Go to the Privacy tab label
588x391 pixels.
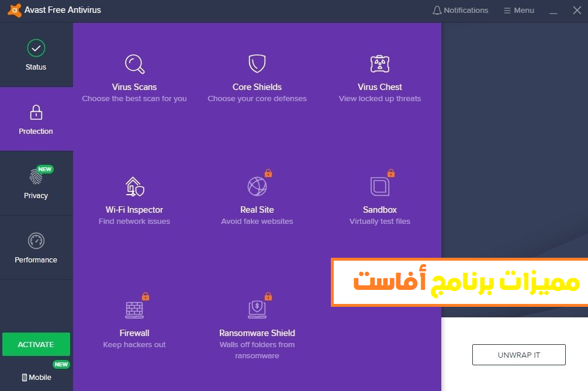[x=36, y=196]
